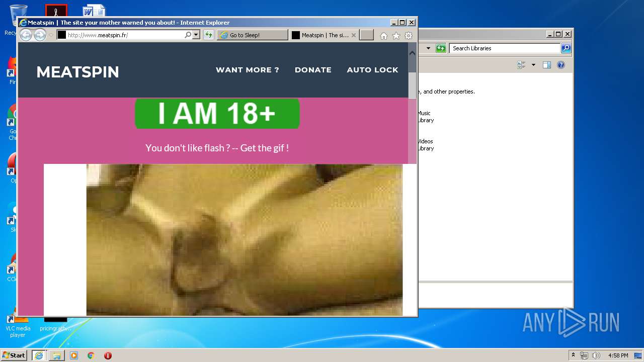Switch to the Go to Sleep! tab
The image size is (644, 362).
coord(253,35)
